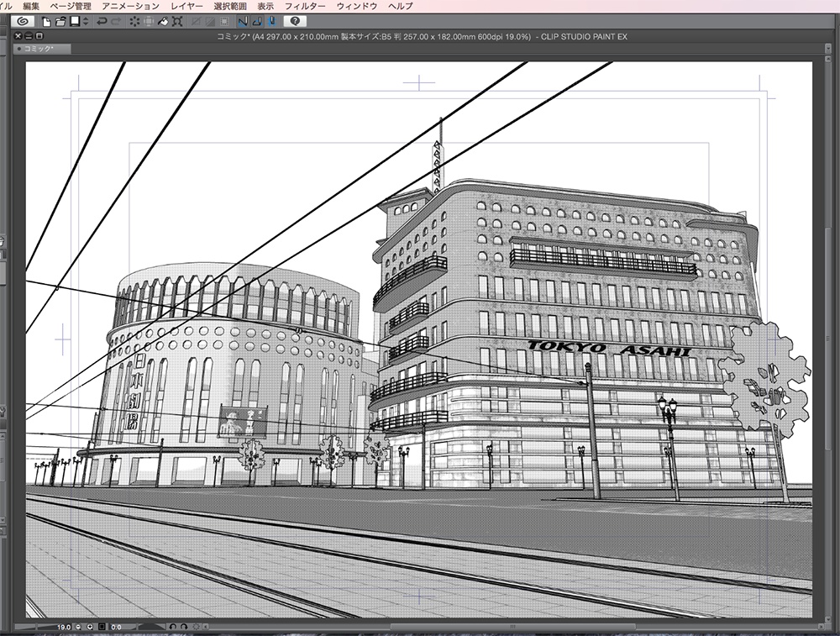Viewport: 840px width, 636px height.
Task: Clear the layer contents icon
Action: (134, 22)
